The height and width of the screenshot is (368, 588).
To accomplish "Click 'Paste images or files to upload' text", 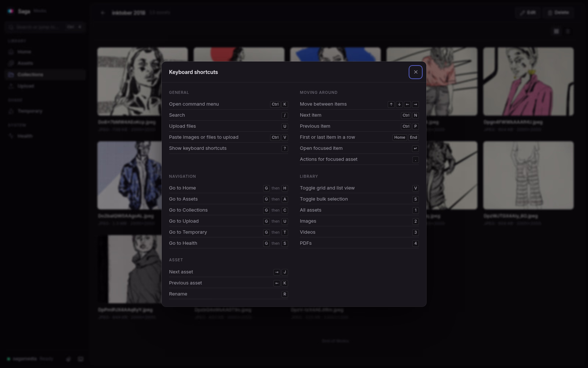I will [204, 137].
